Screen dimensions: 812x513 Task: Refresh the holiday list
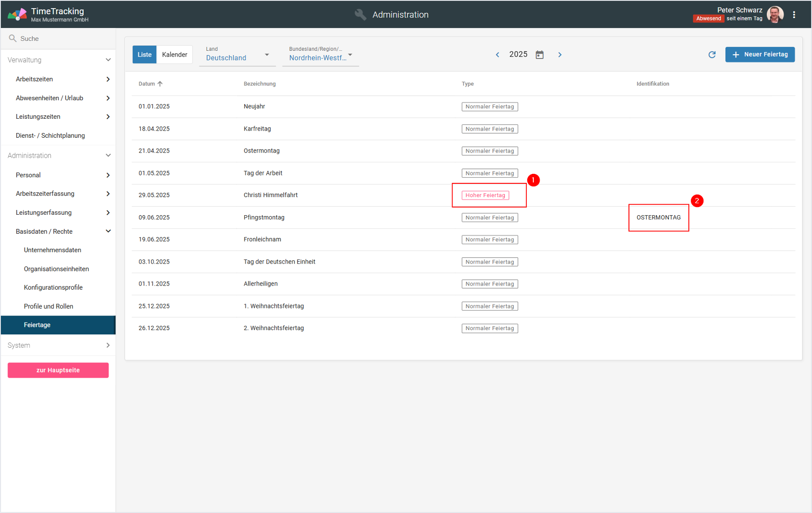(712, 55)
